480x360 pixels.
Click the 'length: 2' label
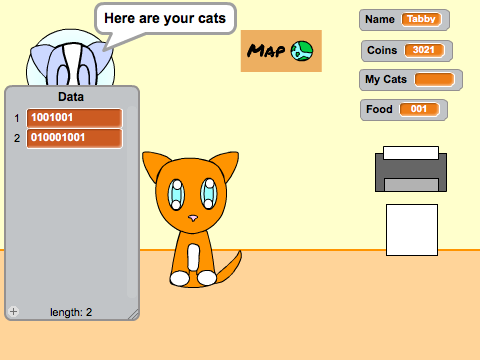(x=71, y=312)
